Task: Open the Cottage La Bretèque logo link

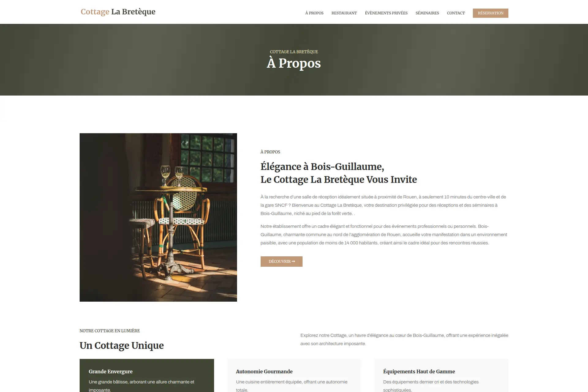Action: [x=118, y=12]
